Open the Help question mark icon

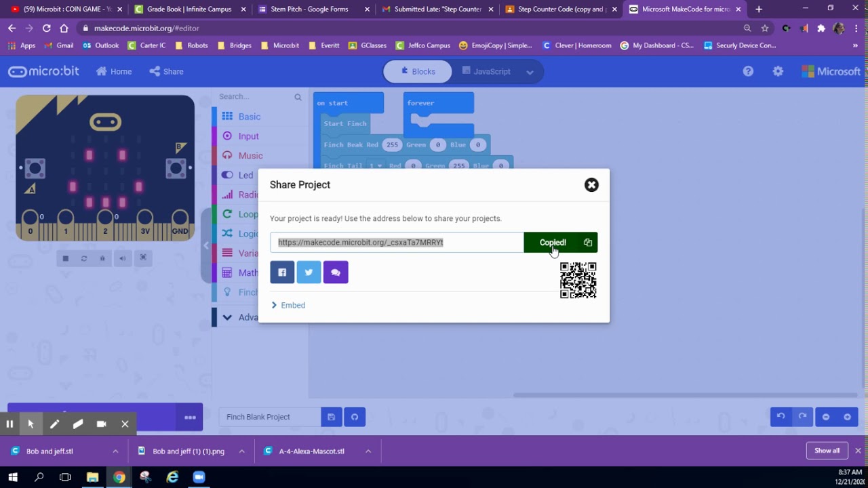[748, 71]
